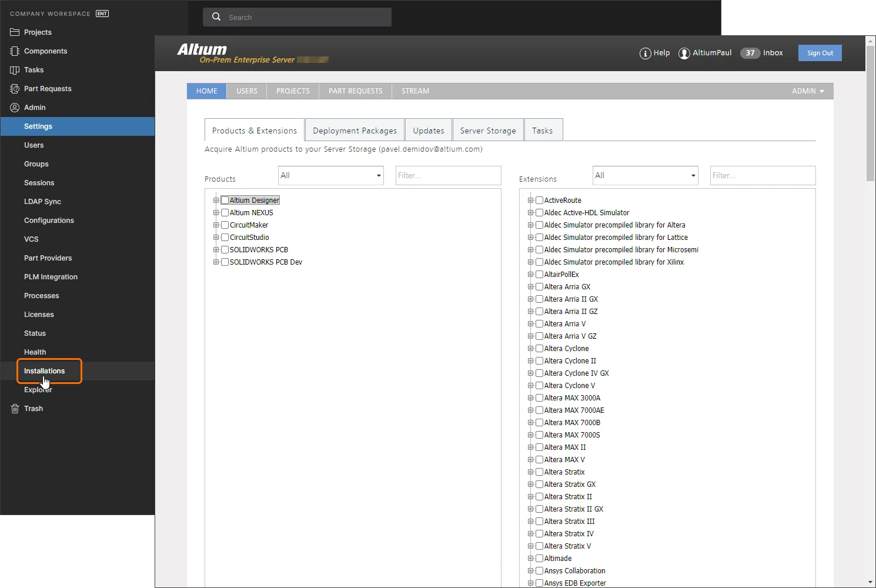Click the Projects folder icon in sidebar
This screenshot has height=588, width=876.
[x=15, y=32]
